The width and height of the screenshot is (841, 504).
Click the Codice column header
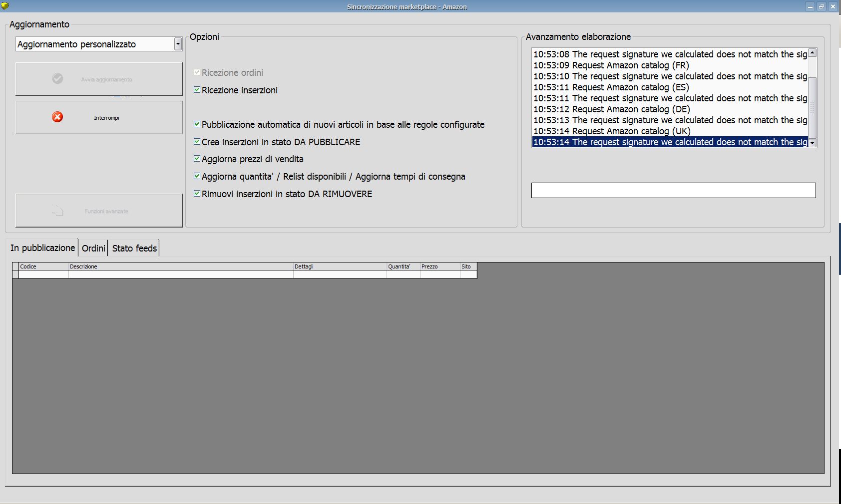tap(43, 266)
